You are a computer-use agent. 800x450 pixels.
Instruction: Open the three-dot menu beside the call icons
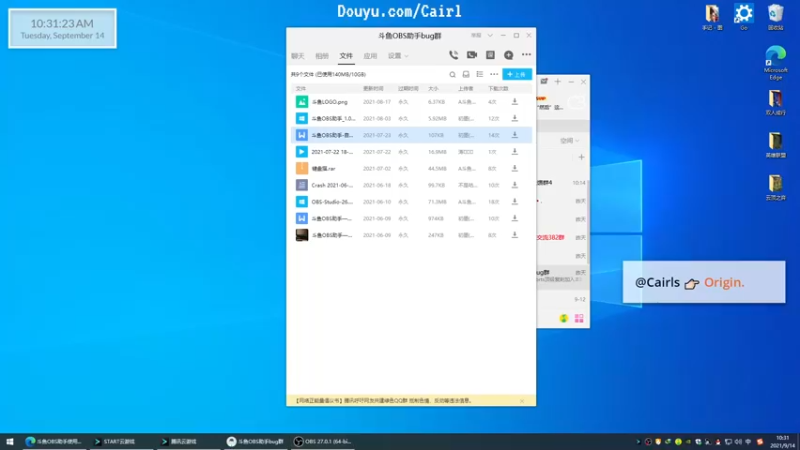[526, 55]
